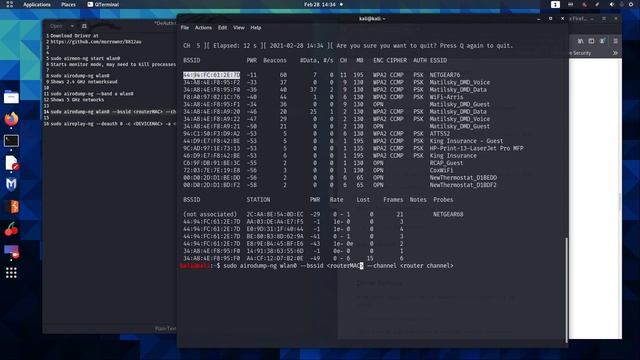Click the ATT552 ESSID entry
This screenshot has height=360, width=640.
click(x=440, y=134)
